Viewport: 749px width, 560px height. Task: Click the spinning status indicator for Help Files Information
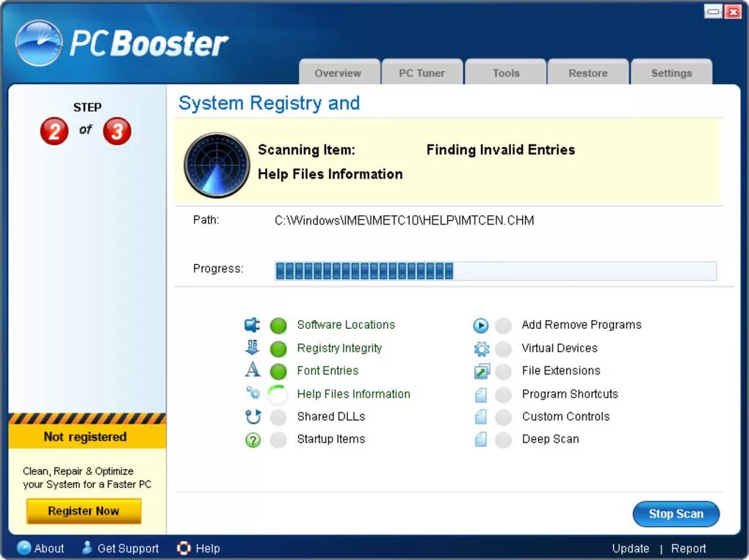coord(278,394)
